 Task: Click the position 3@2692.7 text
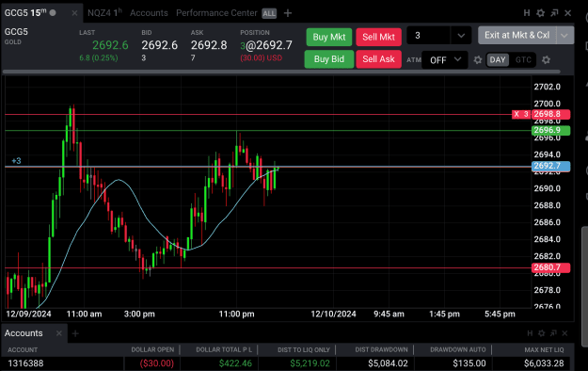point(266,45)
